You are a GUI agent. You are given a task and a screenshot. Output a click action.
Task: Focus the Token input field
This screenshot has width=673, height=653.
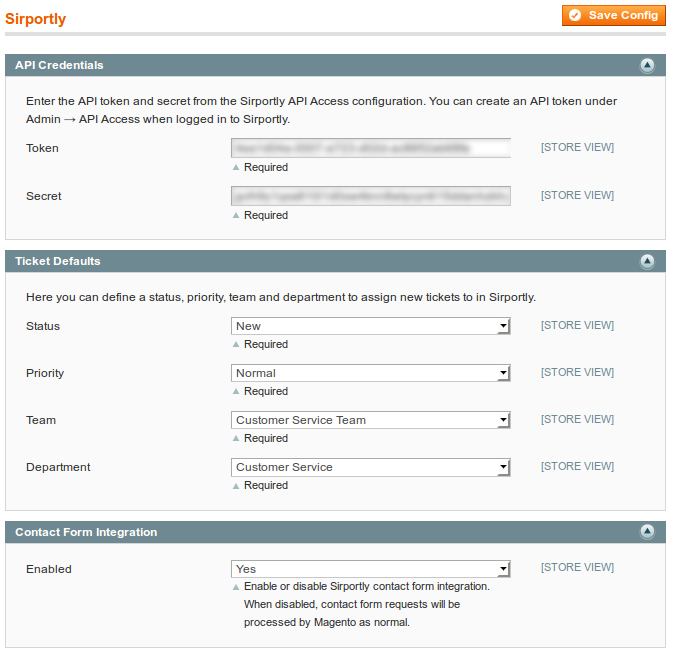pos(371,148)
